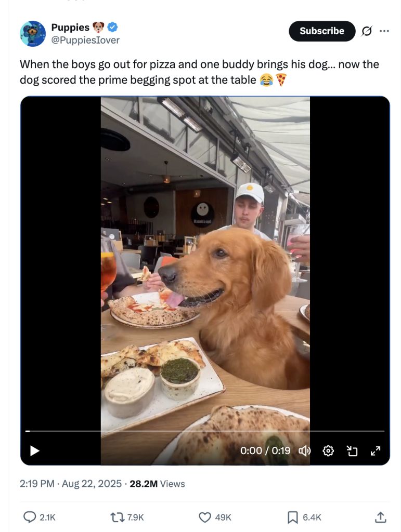
Task: Open the 2:19 PM Aug 22 timestamp link
Action: point(70,484)
